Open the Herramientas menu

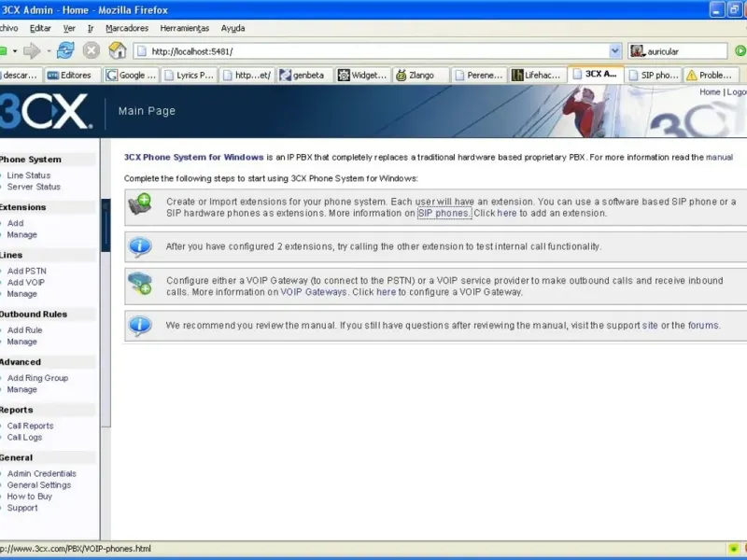click(185, 28)
